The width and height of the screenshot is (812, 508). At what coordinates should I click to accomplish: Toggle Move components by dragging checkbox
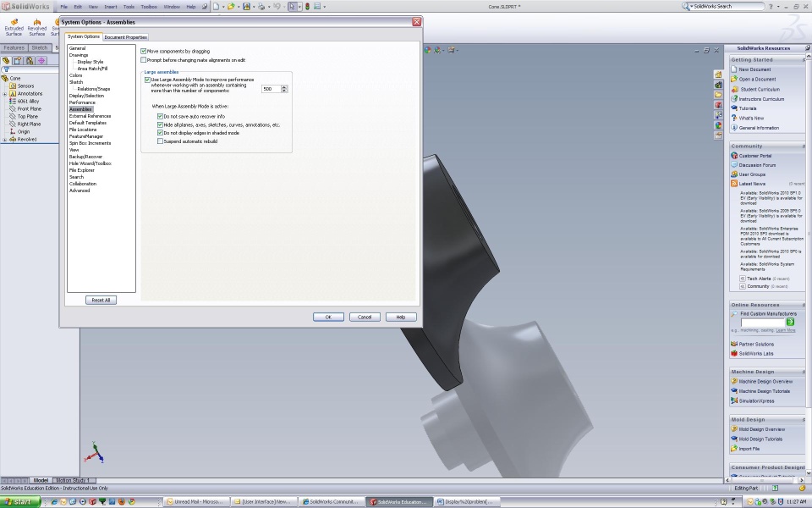[144, 52]
